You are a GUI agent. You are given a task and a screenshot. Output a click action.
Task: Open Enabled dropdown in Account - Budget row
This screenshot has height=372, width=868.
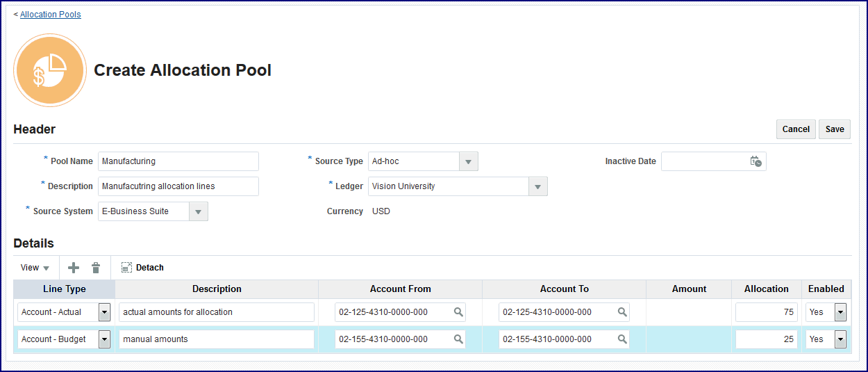click(840, 339)
